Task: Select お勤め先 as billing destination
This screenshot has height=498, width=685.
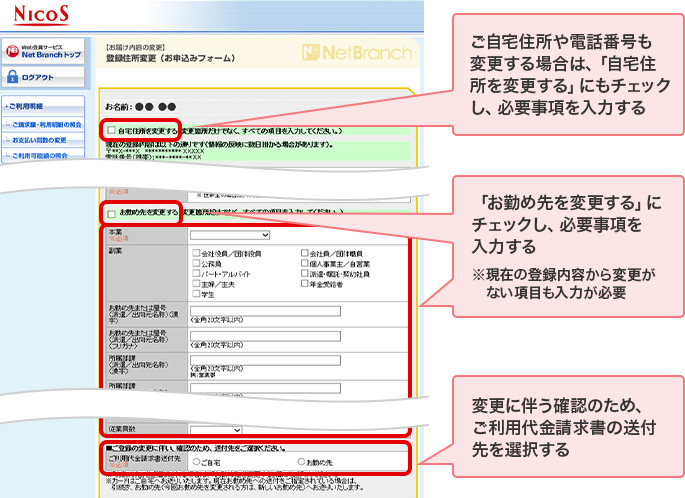Action: click(302, 463)
